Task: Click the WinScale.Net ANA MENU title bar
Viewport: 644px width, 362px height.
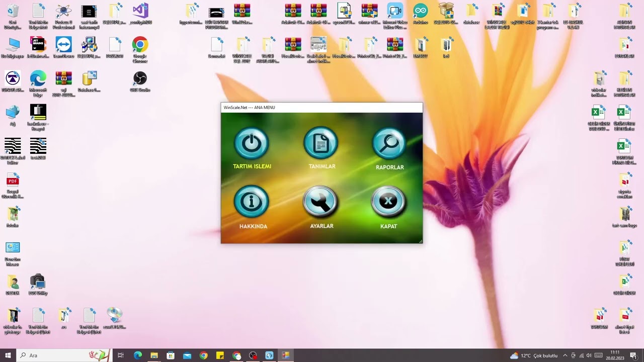Action: (x=321, y=107)
